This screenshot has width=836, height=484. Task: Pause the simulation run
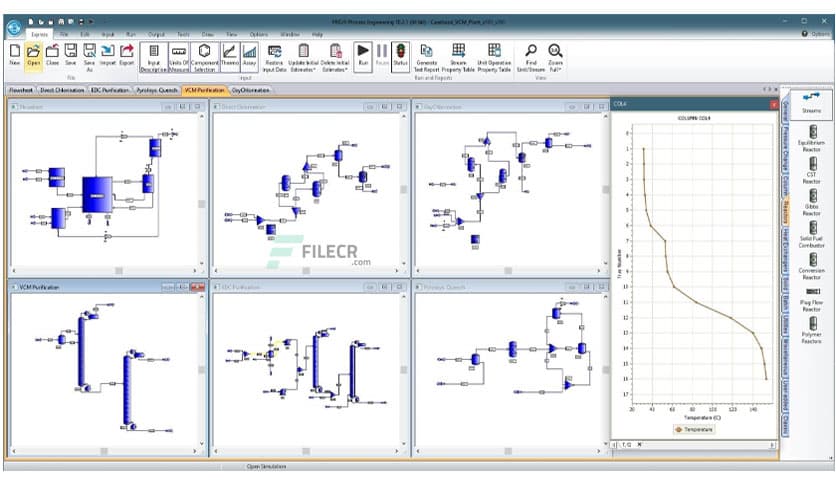coord(382,55)
